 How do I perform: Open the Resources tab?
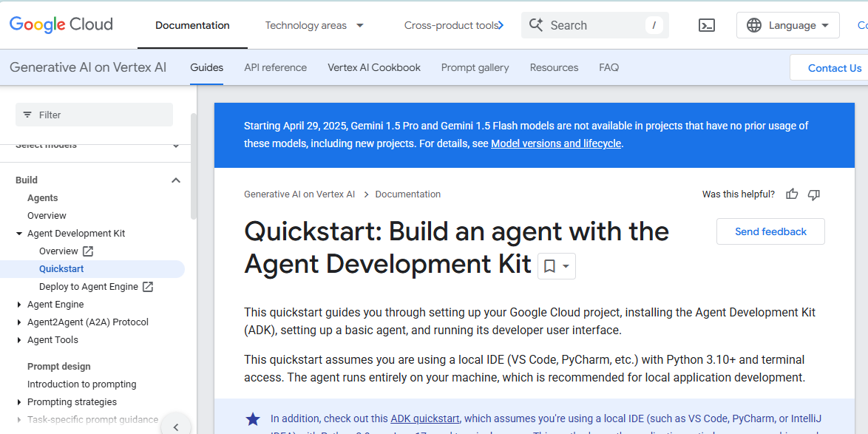(x=554, y=67)
